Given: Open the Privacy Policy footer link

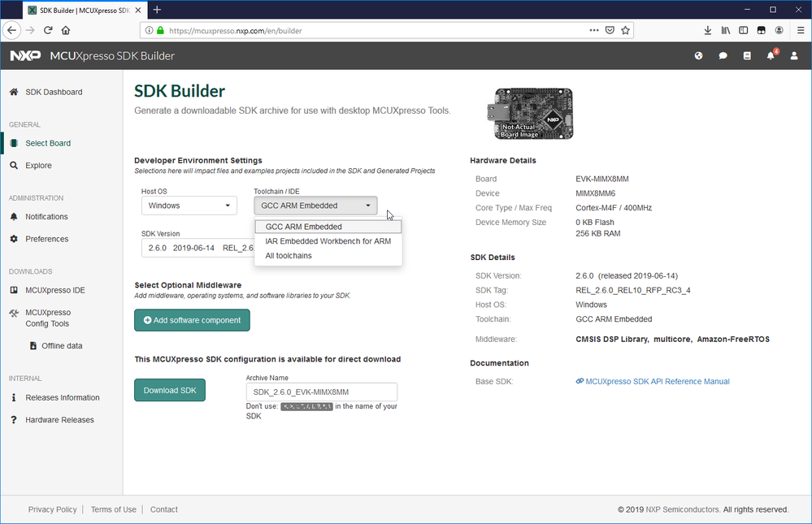Looking at the screenshot, I should click(x=52, y=509).
